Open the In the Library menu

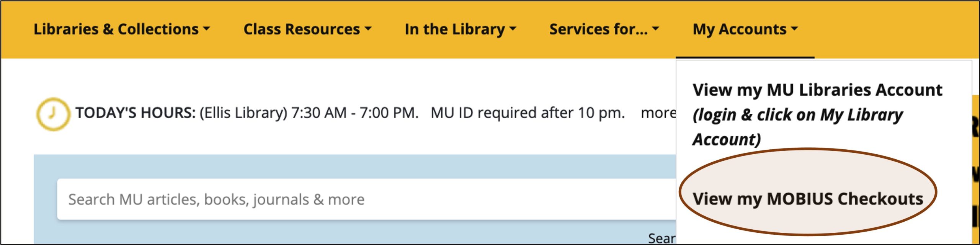(455, 29)
